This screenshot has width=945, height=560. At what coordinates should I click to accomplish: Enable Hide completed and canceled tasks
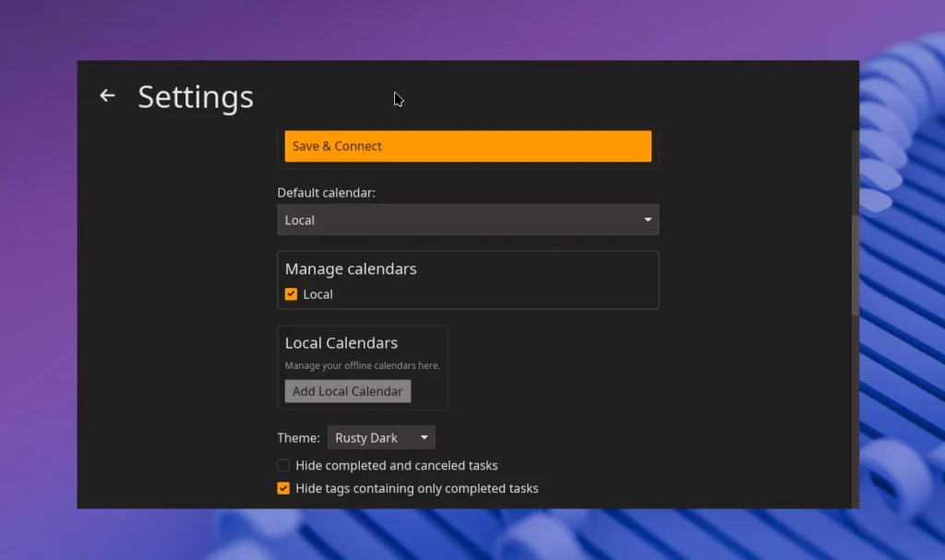click(284, 466)
